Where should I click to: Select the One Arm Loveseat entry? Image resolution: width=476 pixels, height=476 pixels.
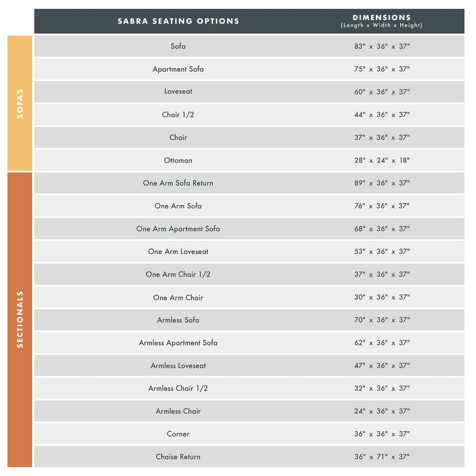pyautogui.click(x=178, y=252)
